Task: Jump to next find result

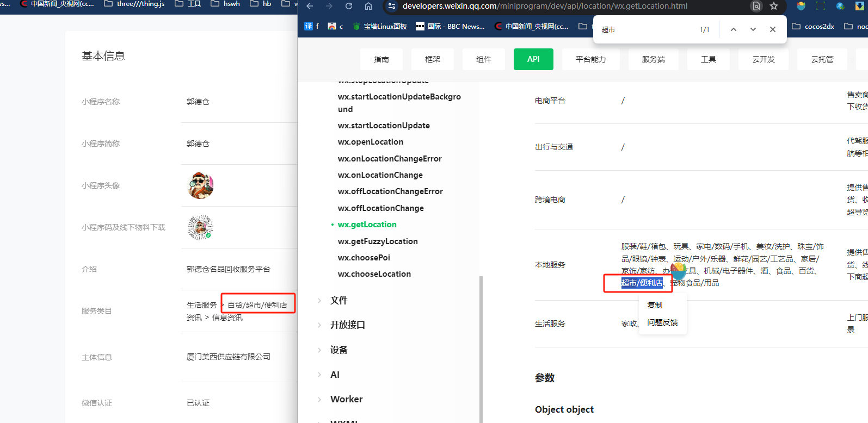Action: click(x=753, y=29)
